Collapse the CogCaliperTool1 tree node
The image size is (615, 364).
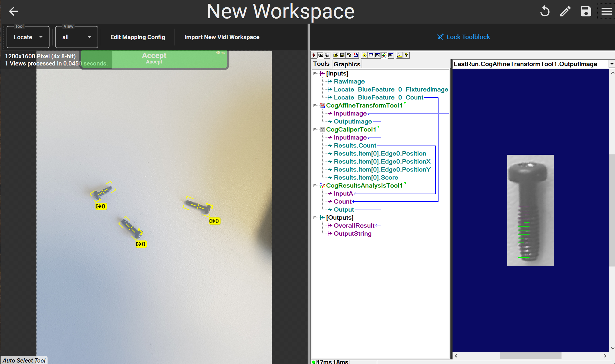315,130
